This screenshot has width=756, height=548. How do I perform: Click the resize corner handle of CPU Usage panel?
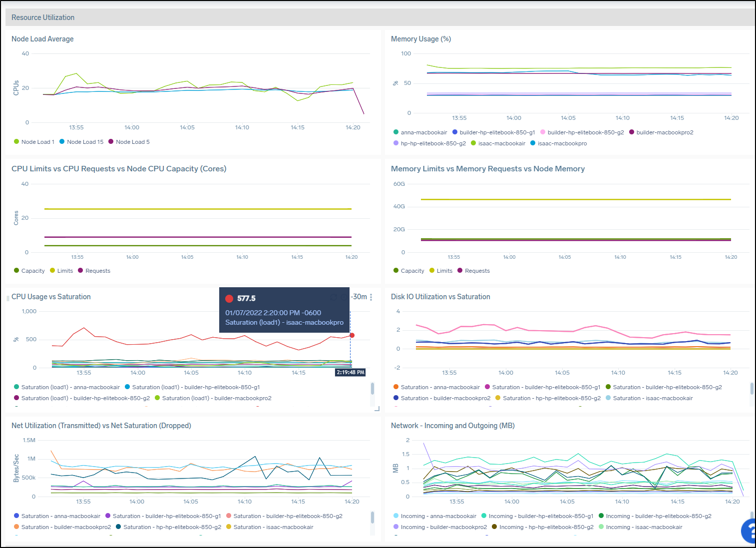(x=377, y=409)
